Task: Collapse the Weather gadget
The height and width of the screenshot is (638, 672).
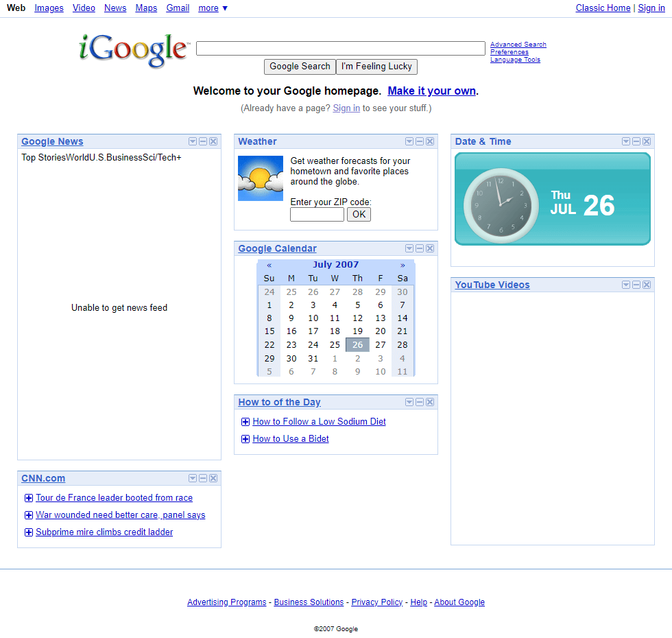Action: pos(420,141)
